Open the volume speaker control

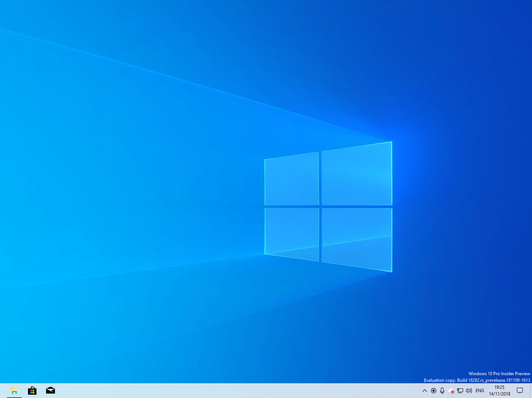(469, 391)
